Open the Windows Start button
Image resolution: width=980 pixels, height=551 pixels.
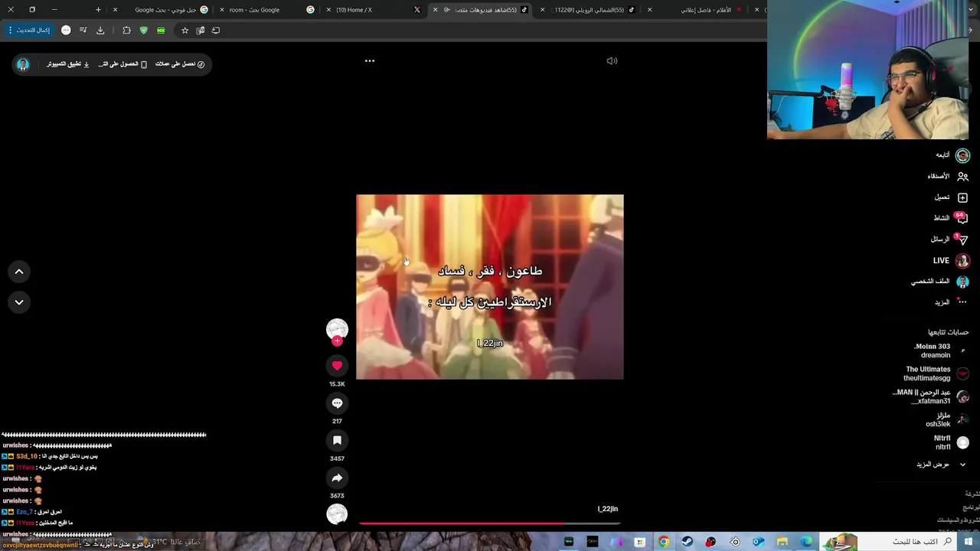pos(969,542)
